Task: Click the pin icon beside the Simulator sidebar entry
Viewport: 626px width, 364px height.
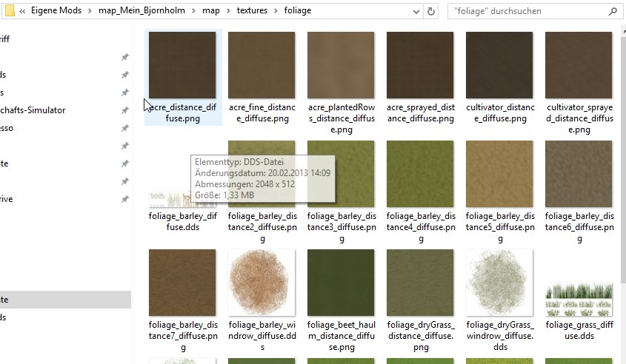Action: coord(124,110)
